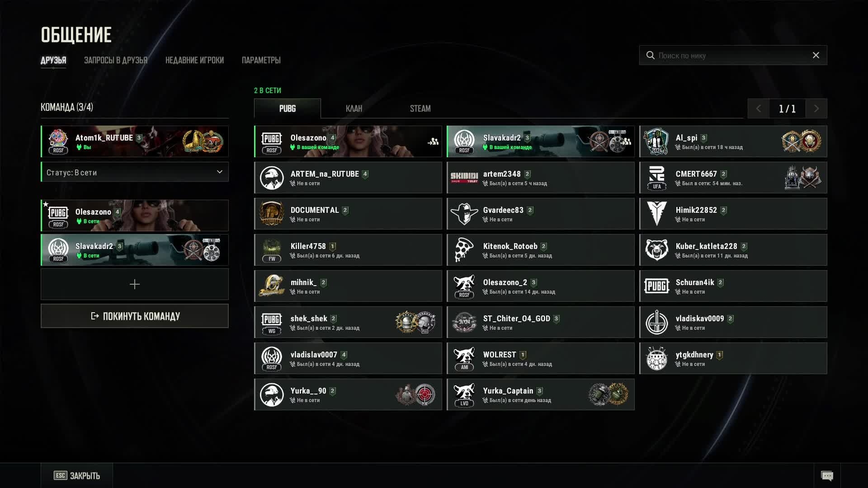This screenshot has width=868, height=488.
Task: Open the НЕДАВНИЕ ИГРОКИ tab
Action: (x=194, y=60)
